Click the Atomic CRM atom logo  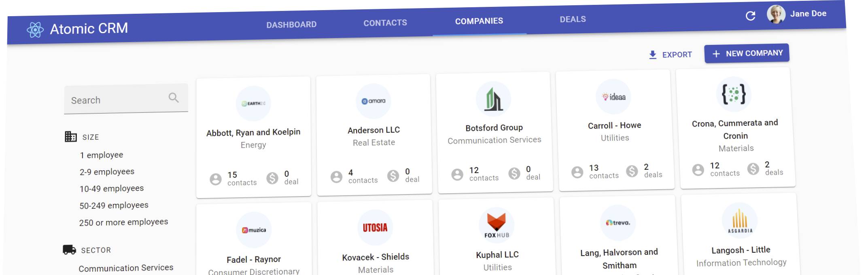35,30
